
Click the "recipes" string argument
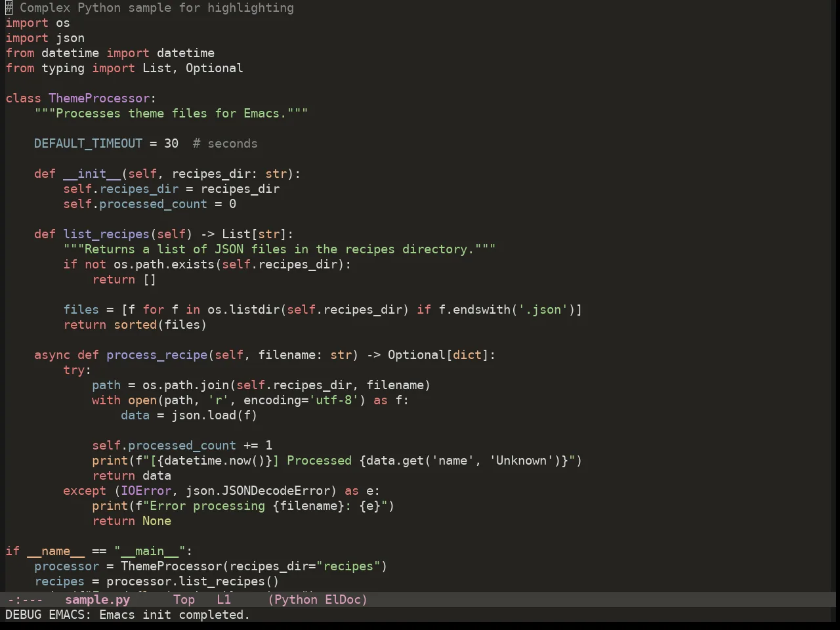(x=348, y=566)
